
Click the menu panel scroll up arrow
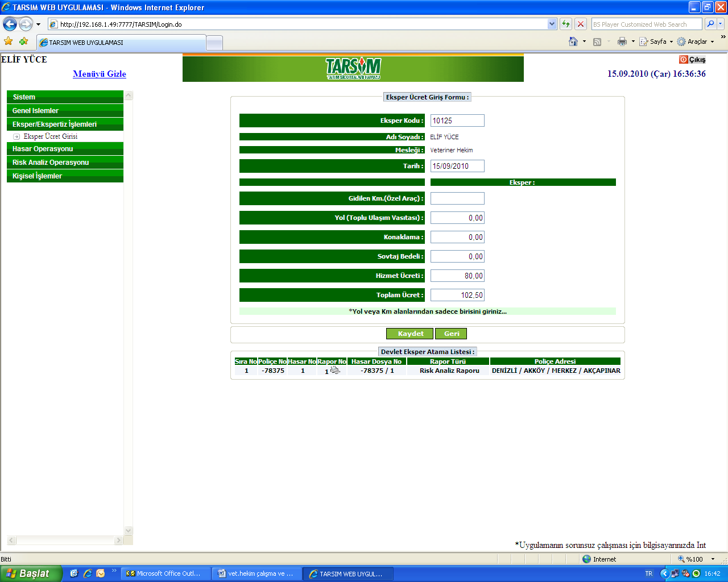click(x=129, y=95)
